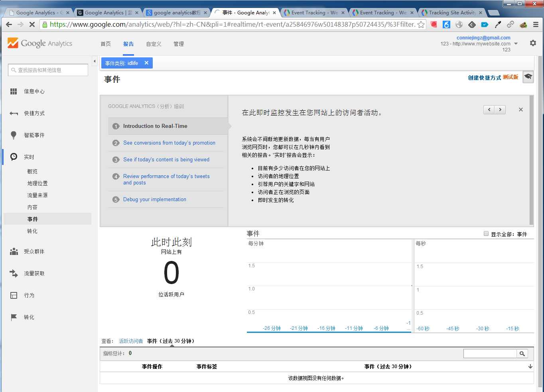
Task: Click the 流量获取 acquisition icon
Action: click(x=14, y=273)
